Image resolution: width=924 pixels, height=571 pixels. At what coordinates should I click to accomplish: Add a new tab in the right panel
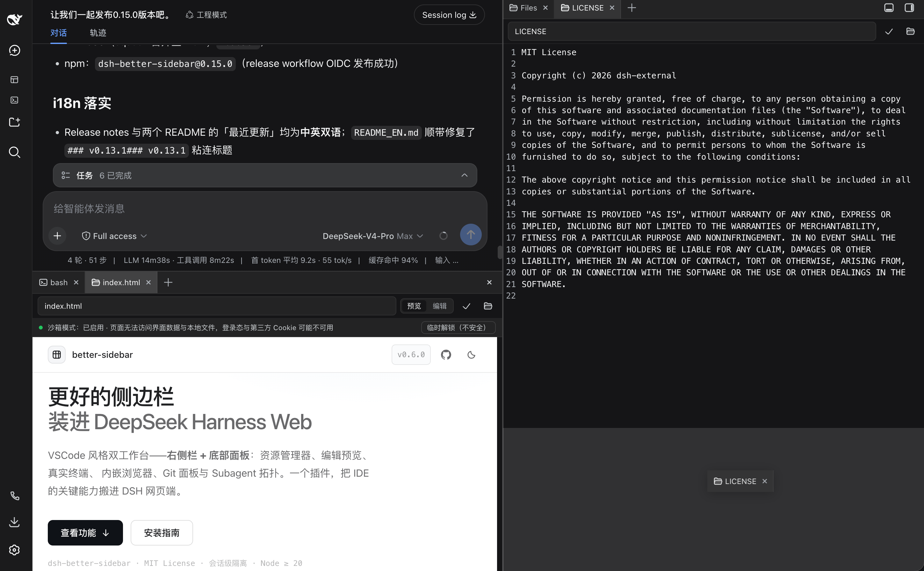click(x=632, y=8)
